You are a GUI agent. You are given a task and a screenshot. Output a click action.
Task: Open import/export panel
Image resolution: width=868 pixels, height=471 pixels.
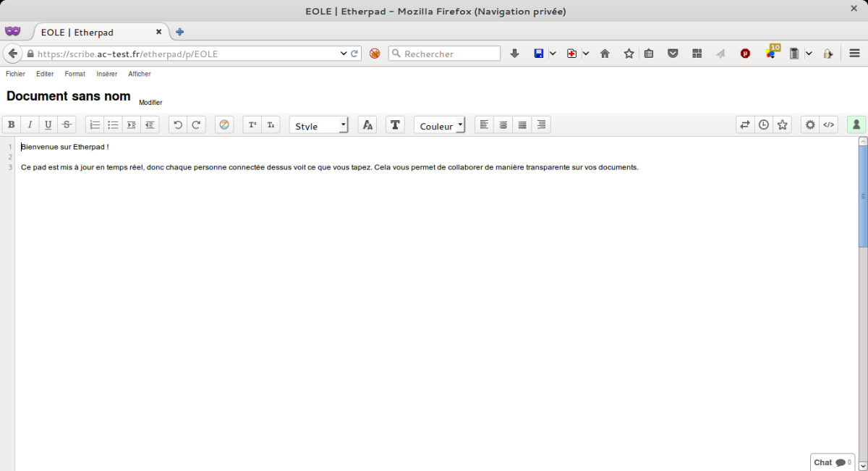(x=745, y=124)
